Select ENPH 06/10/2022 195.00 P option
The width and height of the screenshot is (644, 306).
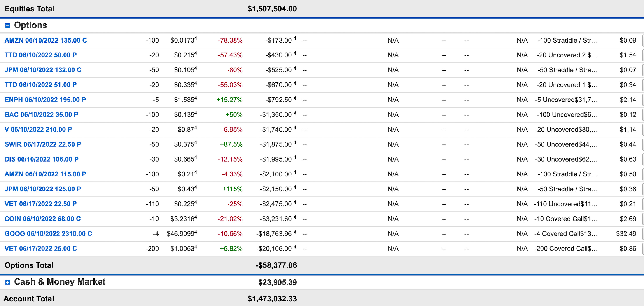pos(45,100)
